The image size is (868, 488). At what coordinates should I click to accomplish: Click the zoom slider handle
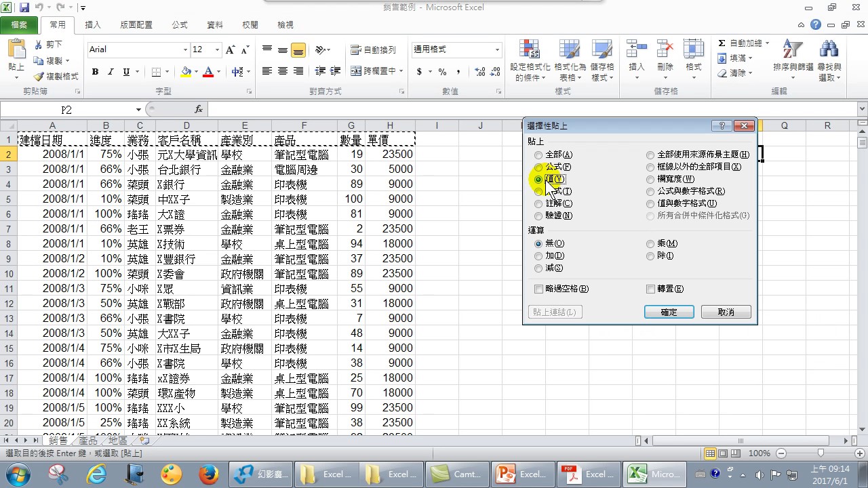[820, 453]
